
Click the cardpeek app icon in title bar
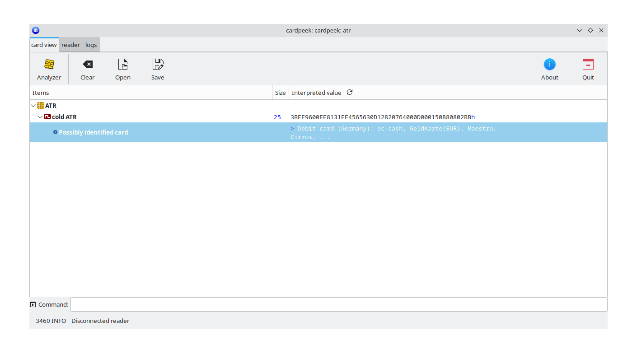pos(36,30)
